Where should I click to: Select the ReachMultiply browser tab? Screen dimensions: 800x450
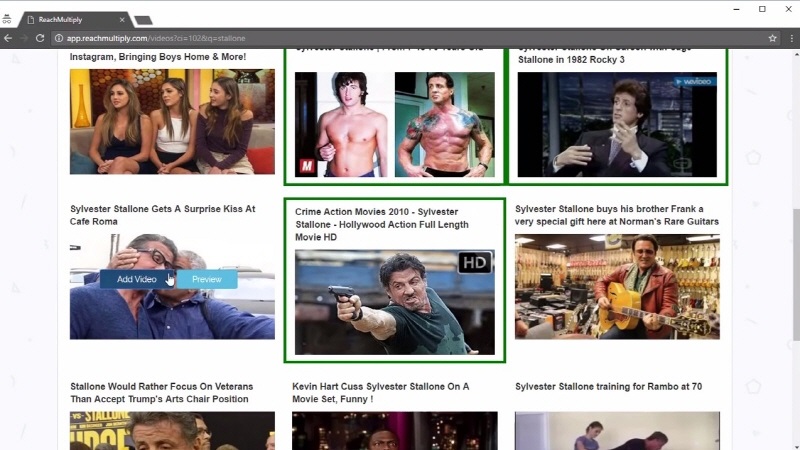74,20
